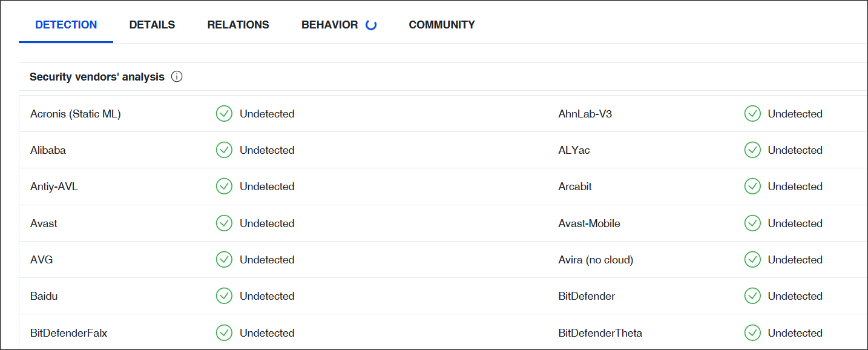Select the AVG vendor row label
This screenshot has height=350, width=868.
click(42, 260)
